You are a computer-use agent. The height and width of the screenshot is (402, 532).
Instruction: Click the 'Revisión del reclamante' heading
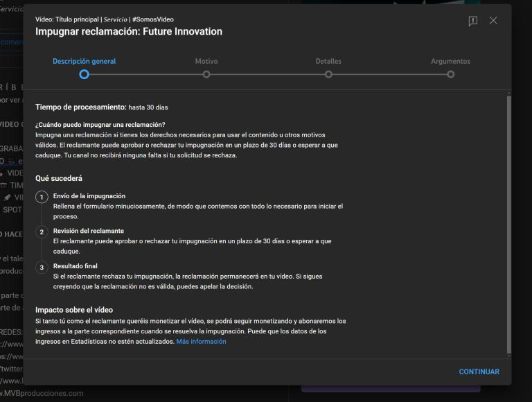click(89, 231)
